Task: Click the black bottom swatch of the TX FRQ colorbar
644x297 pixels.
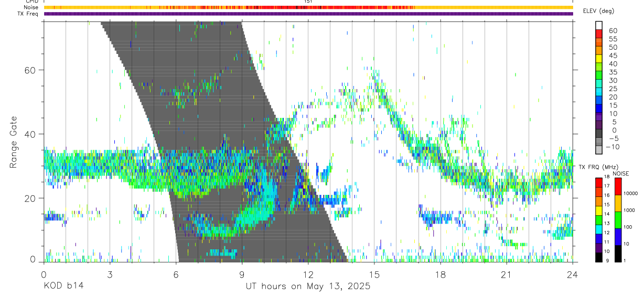Action: point(599,257)
